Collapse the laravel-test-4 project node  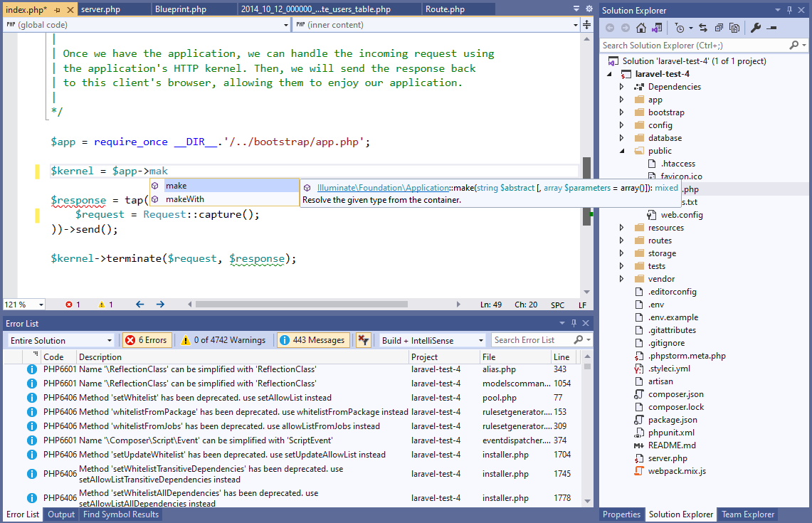pyautogui.click(x=609, y=74)
